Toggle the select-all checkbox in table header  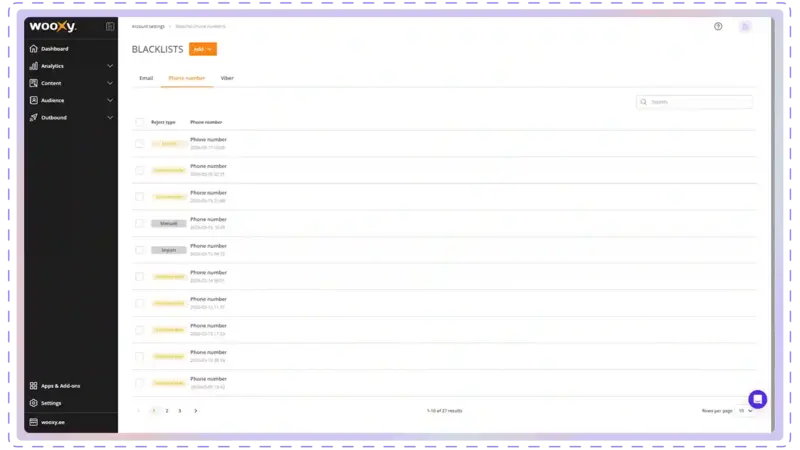[140, 122]
